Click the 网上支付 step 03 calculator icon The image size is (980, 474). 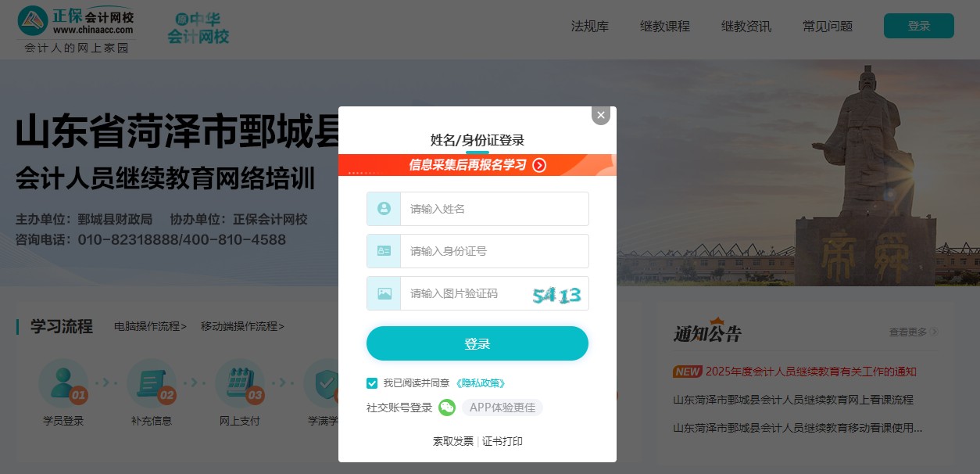coord(240,382)
